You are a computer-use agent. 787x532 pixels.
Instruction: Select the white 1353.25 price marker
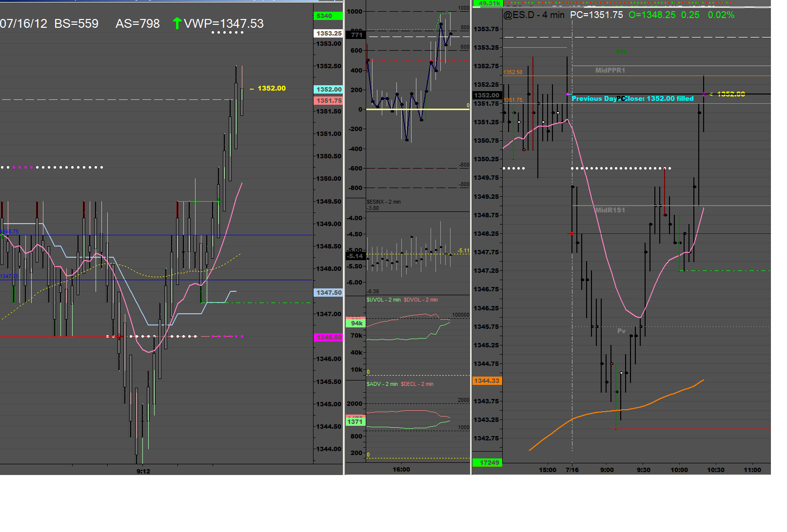[328, 33]
